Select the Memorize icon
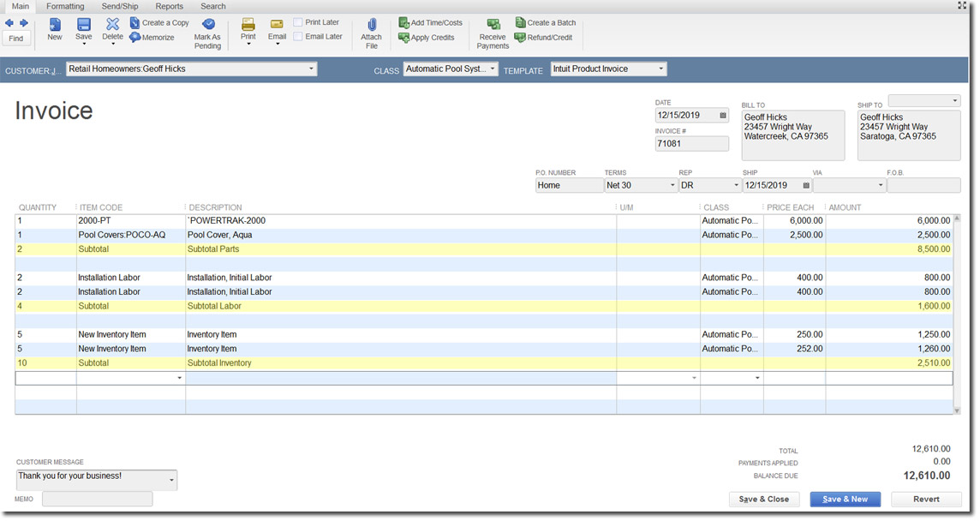 pos(153,37)
